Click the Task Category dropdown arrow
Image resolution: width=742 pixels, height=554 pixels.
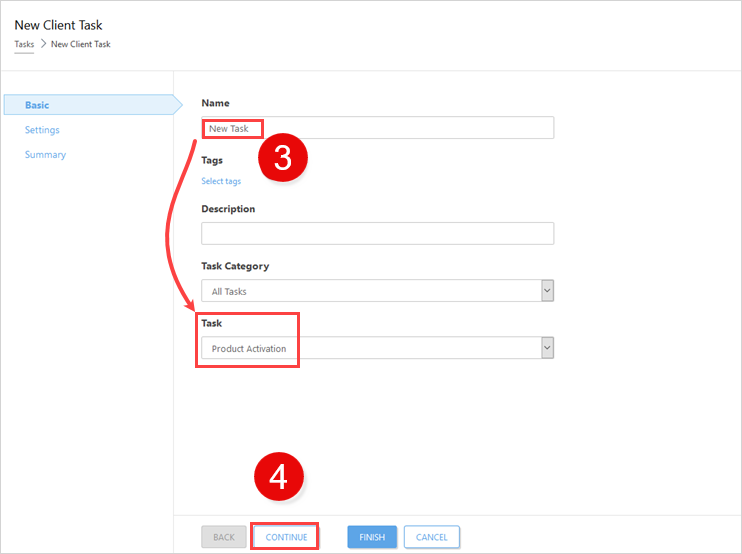pyautogui.click(x=548, y=290)
